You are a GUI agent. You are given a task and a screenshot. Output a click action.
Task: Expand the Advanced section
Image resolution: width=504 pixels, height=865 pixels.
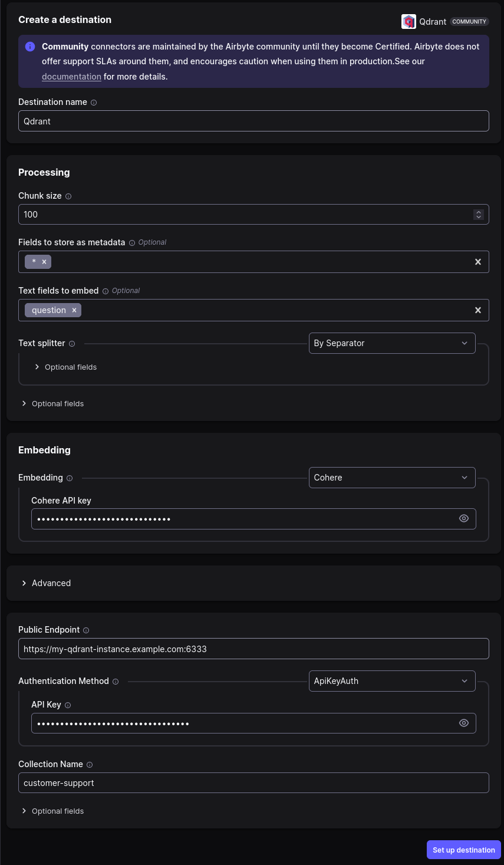coord(46,583)
